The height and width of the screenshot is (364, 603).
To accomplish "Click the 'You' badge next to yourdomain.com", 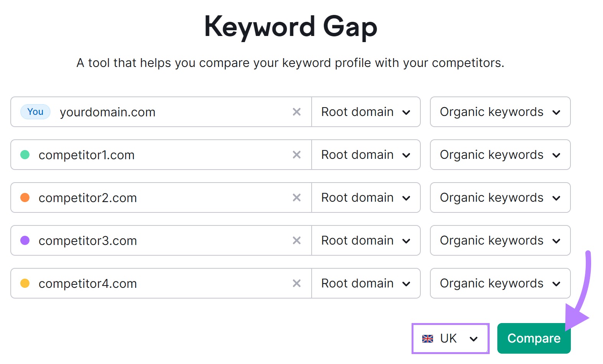I will click(35, 112).
